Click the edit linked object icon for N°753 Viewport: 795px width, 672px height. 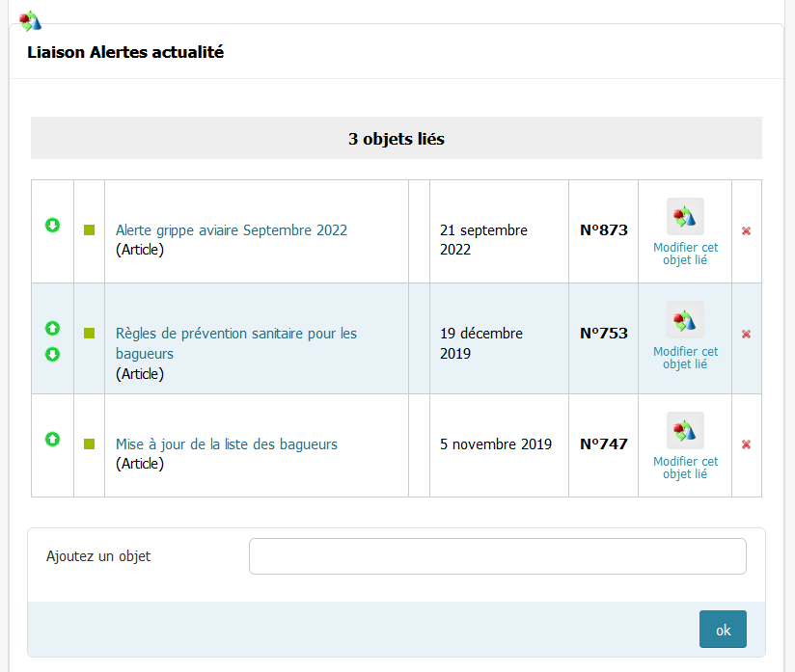coord(685,320)
